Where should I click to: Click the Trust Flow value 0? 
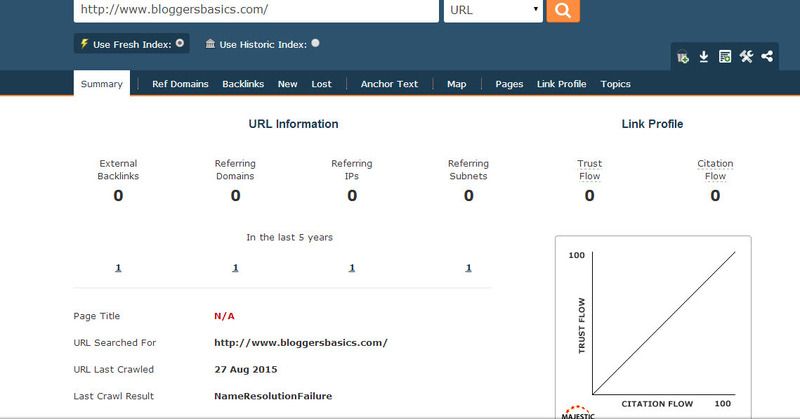coord(589,195)
